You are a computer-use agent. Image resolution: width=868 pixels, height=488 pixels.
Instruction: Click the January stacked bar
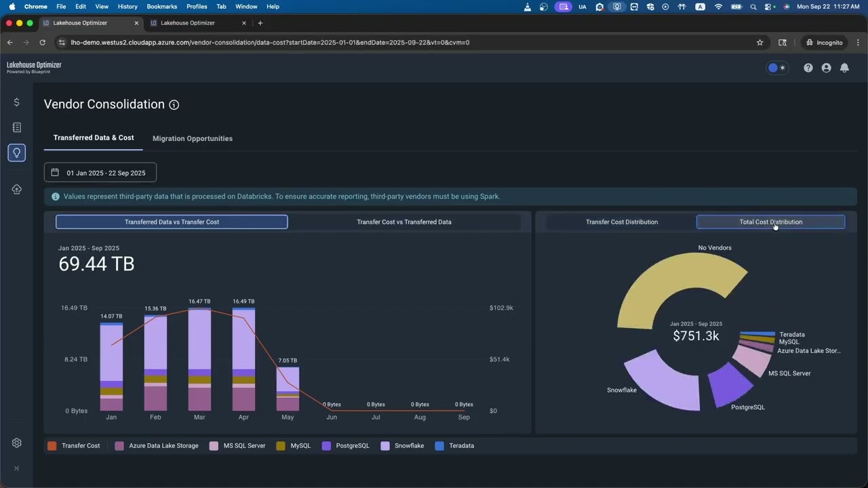click(x=111, y=367)
